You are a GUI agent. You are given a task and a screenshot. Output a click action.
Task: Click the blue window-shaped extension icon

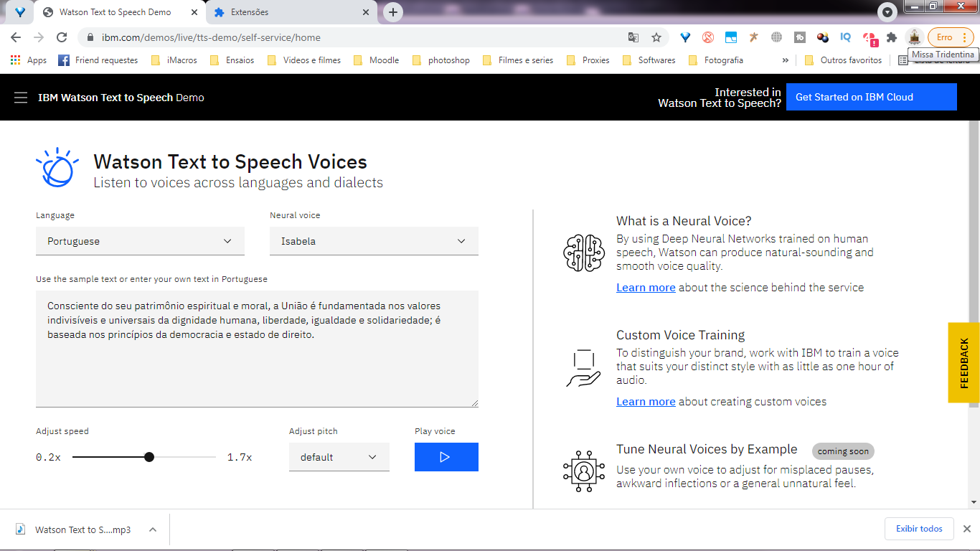pos(731,37)
